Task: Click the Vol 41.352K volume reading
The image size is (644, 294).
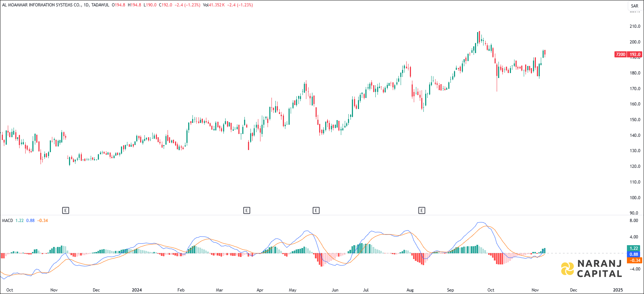Action: [213, 5]
